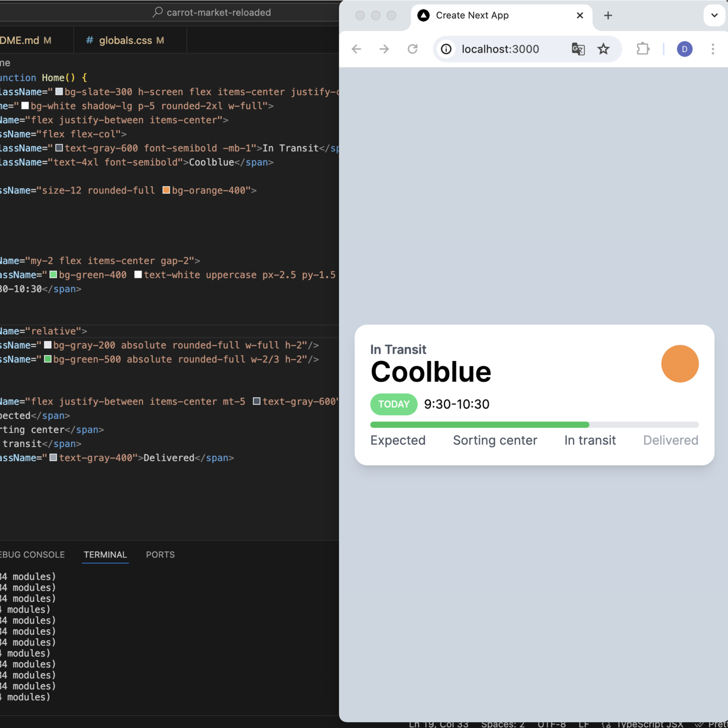Close the Create Next App tab
728x728 pixels.
[580, 15]
